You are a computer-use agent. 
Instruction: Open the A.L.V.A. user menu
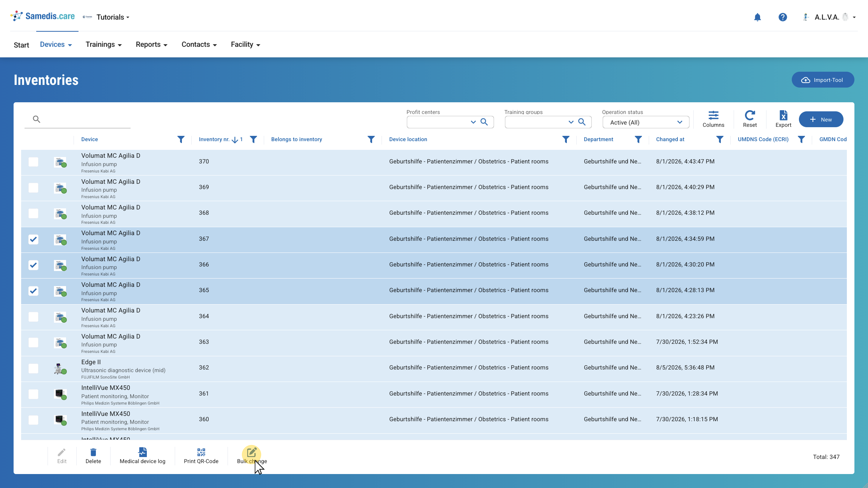(x=830, y=17)
